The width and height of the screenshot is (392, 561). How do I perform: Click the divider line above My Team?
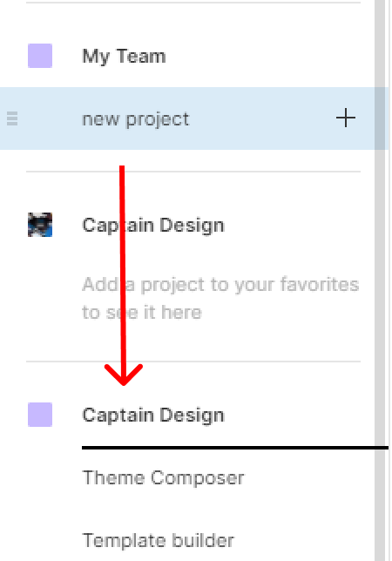coord(193,3)
